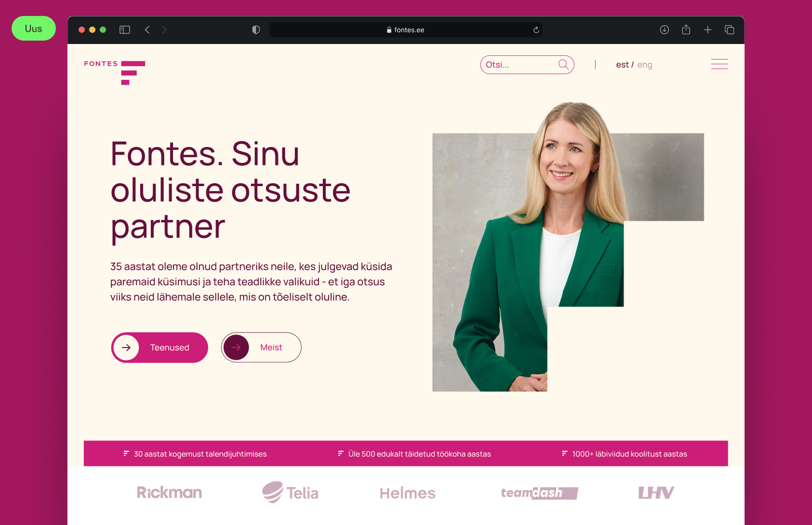Click the green Uus badge
Viewport: 812px width, 525px height.
pyautogui.click(x=34, y=29)
